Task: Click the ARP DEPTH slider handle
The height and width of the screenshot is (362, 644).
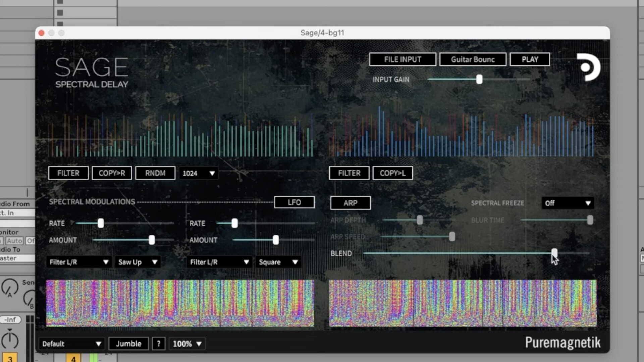Action: click(x=420, y=220)
